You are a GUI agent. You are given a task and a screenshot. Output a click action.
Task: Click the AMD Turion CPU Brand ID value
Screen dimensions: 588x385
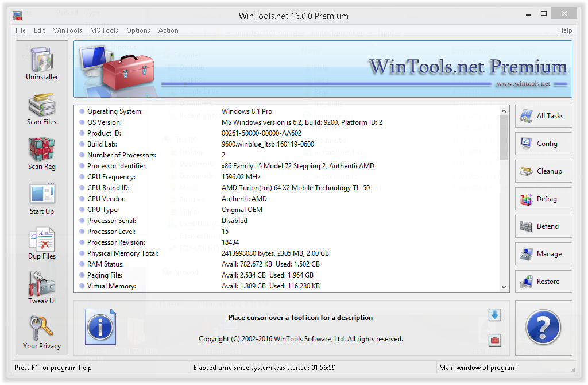point(296,188)
